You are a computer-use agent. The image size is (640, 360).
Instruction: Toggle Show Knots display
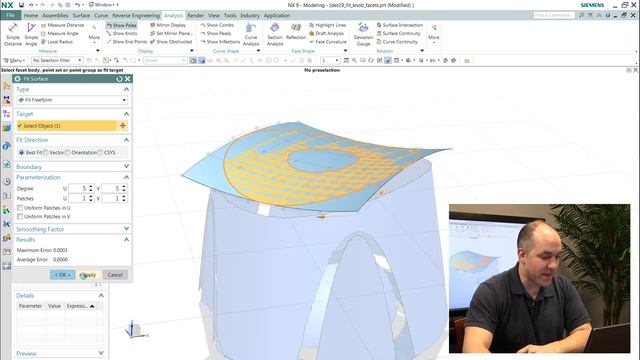pyautogui.click(x=121, y=33)
